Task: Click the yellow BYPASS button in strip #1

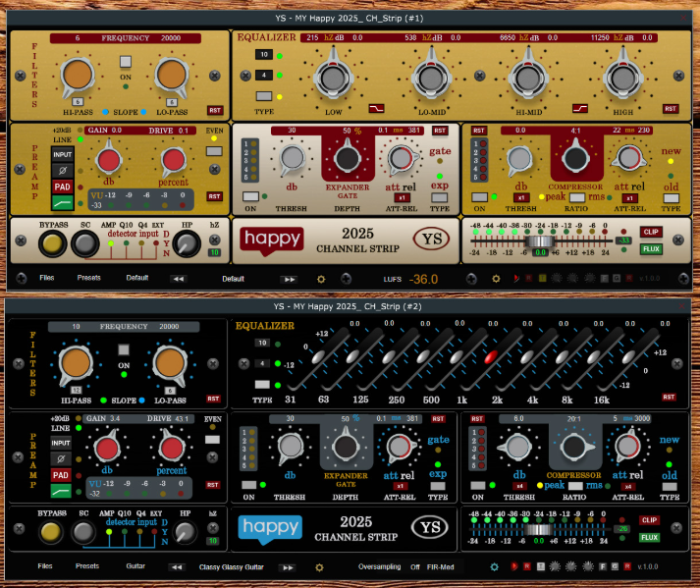Action: point(52,243)
